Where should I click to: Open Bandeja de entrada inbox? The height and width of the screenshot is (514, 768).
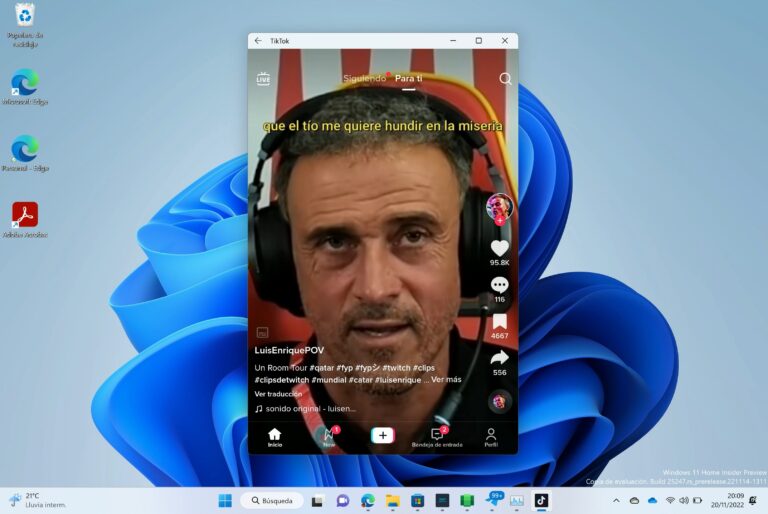(437, 437)
